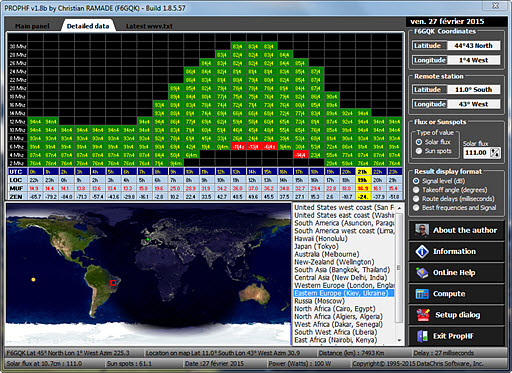Viewport: 512px width, 373px height.
Task: Click the red remote station marker on map
Action: pos(113,283)
